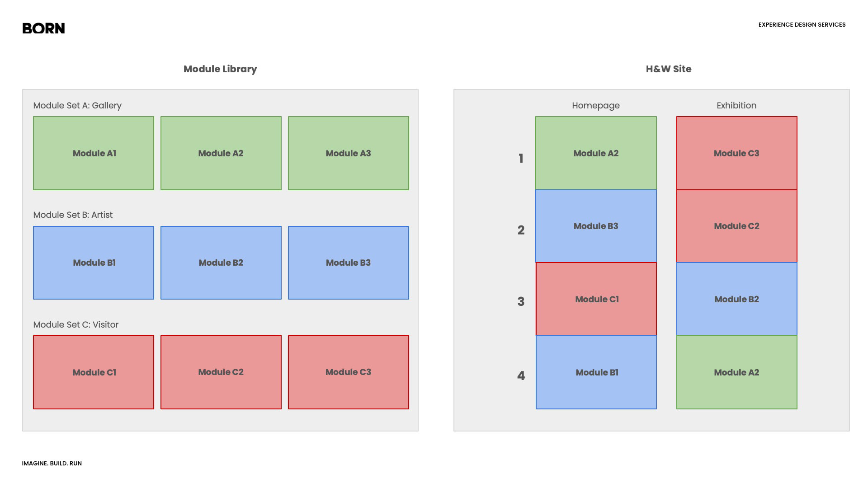Click Module A1 in the Gallery set
The image size is (868, 488).
point(94,153)
